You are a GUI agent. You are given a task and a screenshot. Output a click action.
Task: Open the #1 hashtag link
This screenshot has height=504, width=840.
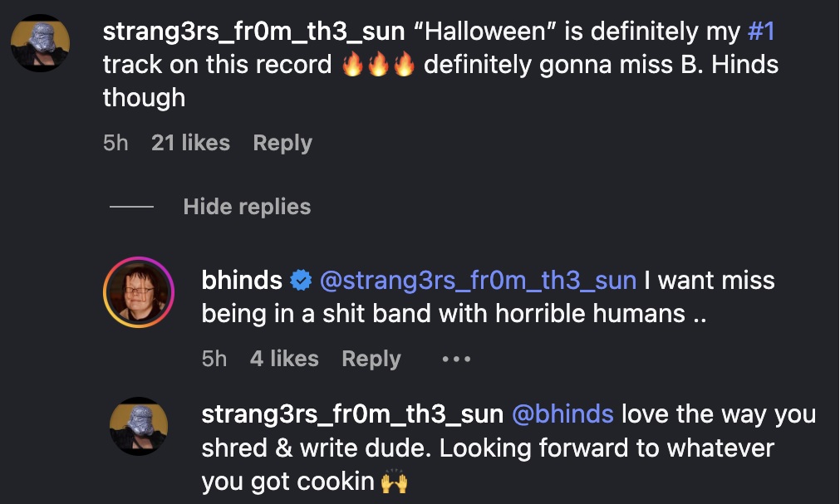click(x=761, y=31)
